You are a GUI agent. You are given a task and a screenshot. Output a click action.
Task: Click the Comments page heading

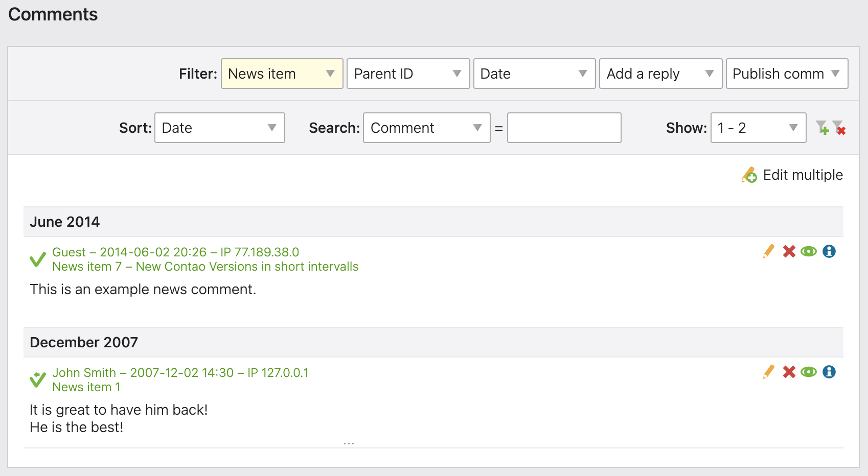tap(53, 14)
